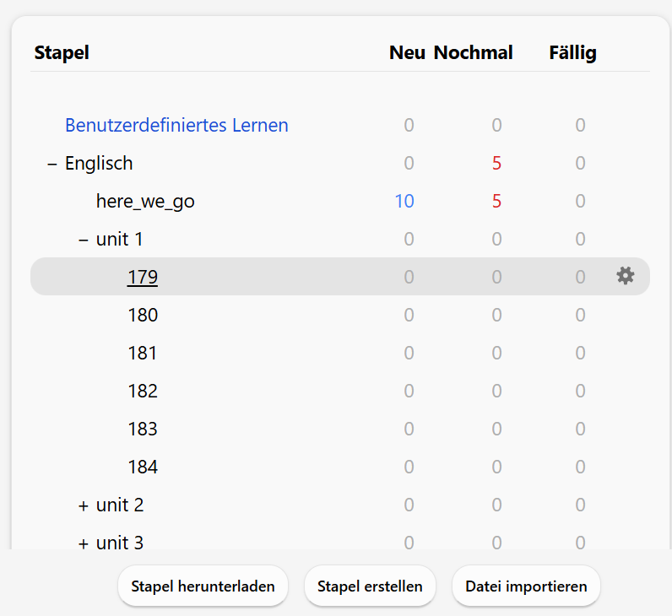This screenshot has height=616, width=672.
Task: Click Fällig count 0 for deck 180
Action: coord(580,315)
